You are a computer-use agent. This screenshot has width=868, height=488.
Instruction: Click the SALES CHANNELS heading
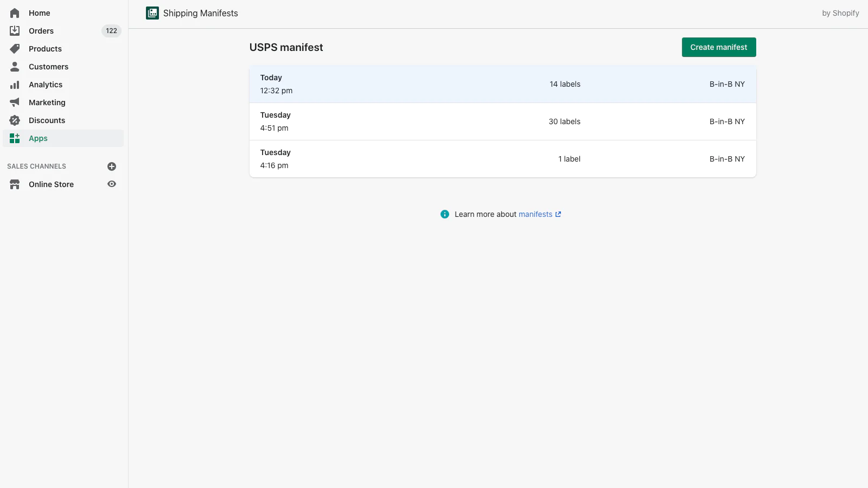click(36, 166)
